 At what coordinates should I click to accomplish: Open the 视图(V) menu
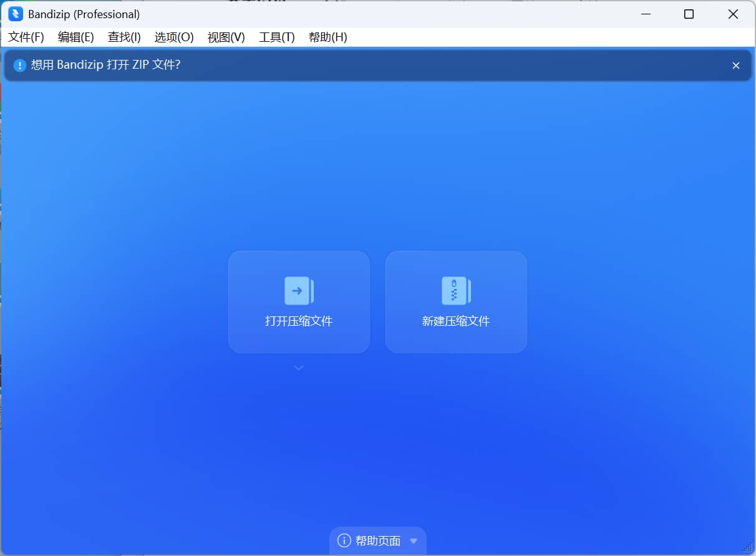[226, 37]
